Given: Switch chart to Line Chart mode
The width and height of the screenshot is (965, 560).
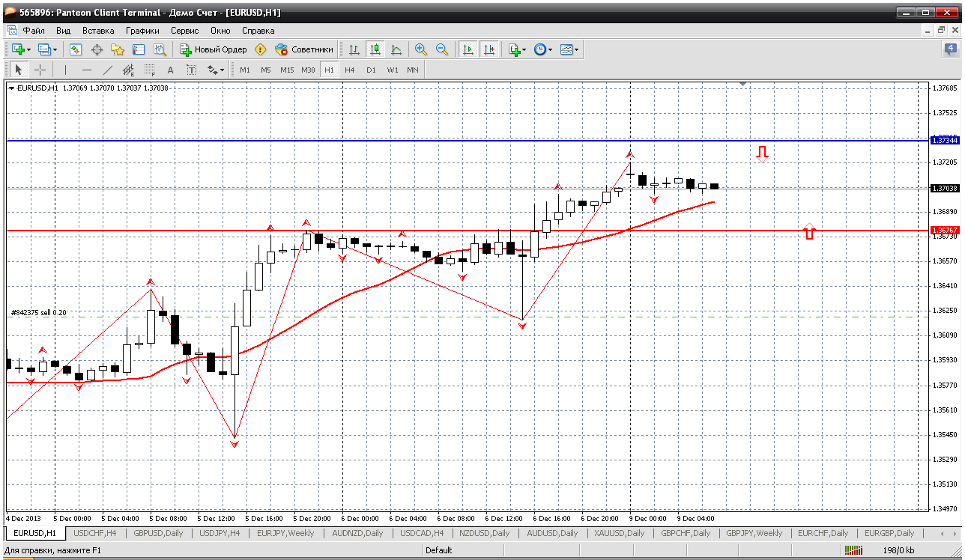Looking at the screenshot, I should point(396,49).
